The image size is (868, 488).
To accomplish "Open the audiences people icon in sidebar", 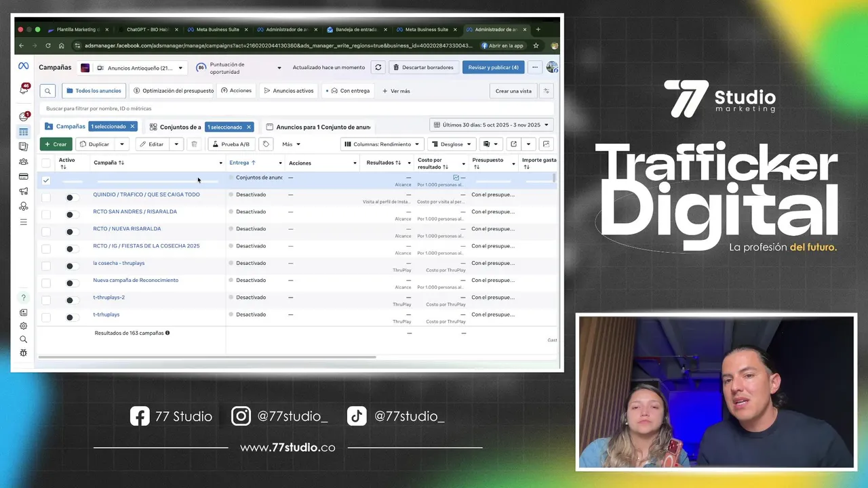I will (24, 162).
